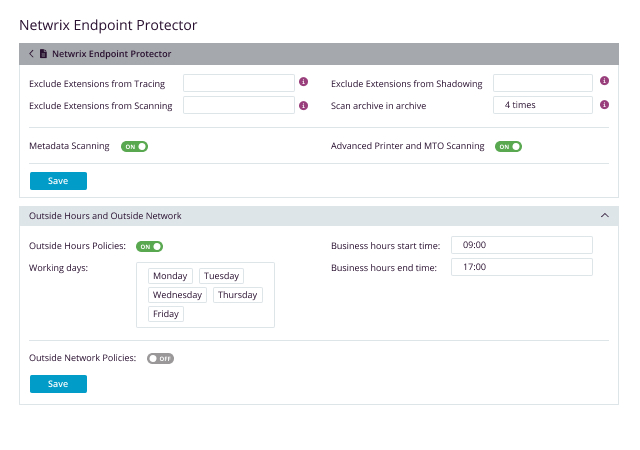Click Netwrix Endpoint Protector header bar title
The image size is (640, 450).
(x=111, y=54)
